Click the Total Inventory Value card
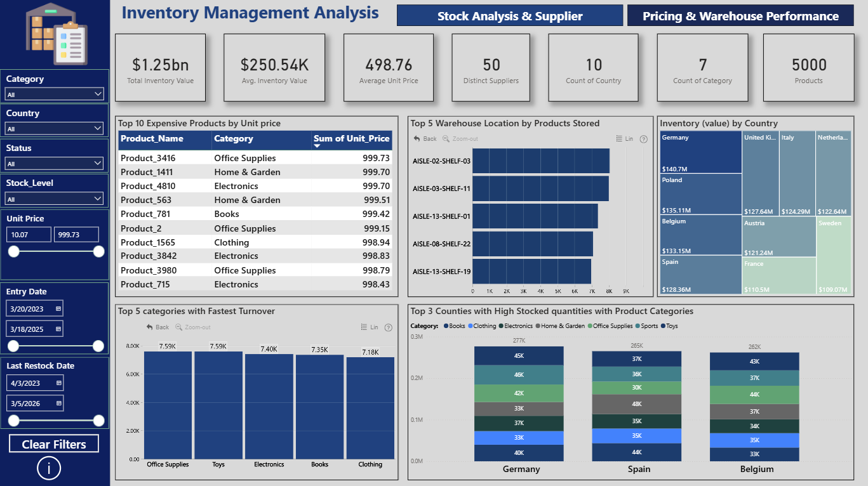The width and height of the screenshot is (868, 486). [x=160, y=68]
